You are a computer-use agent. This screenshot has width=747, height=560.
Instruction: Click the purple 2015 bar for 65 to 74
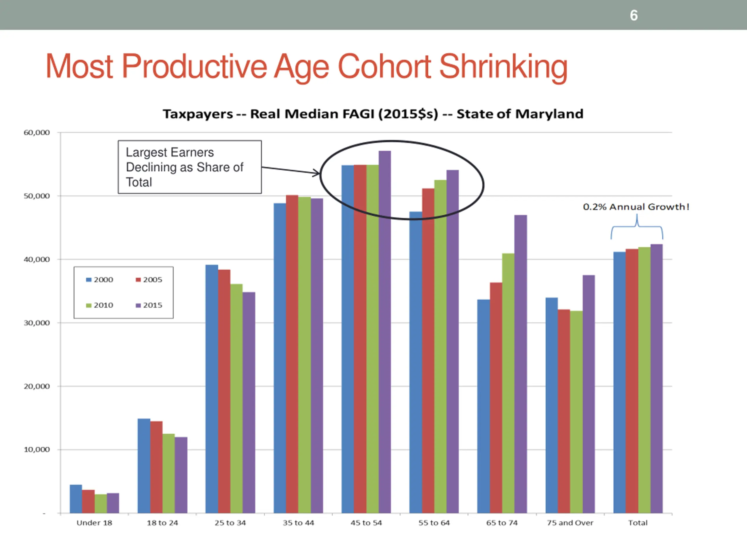[x=520, y=365]
